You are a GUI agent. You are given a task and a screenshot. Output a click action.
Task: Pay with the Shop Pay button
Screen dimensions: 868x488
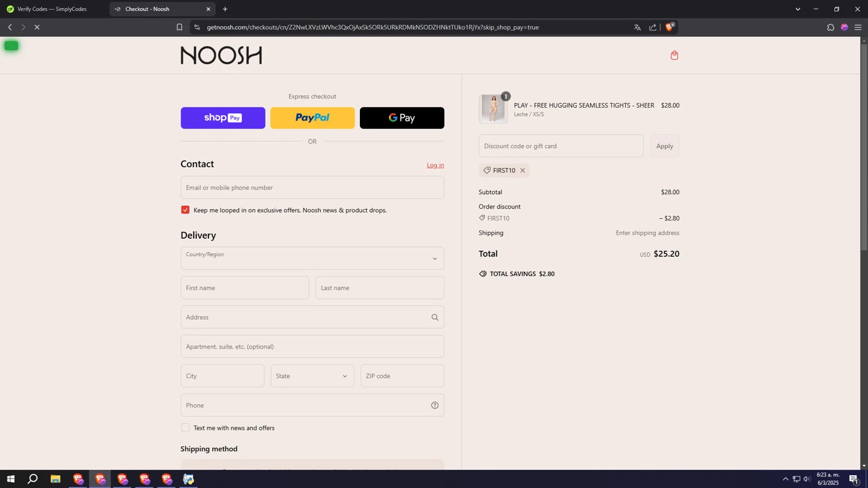tap(223, 118)
